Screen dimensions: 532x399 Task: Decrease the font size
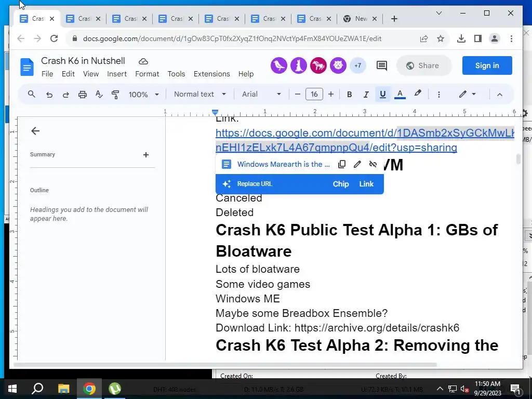click(298, 95)
